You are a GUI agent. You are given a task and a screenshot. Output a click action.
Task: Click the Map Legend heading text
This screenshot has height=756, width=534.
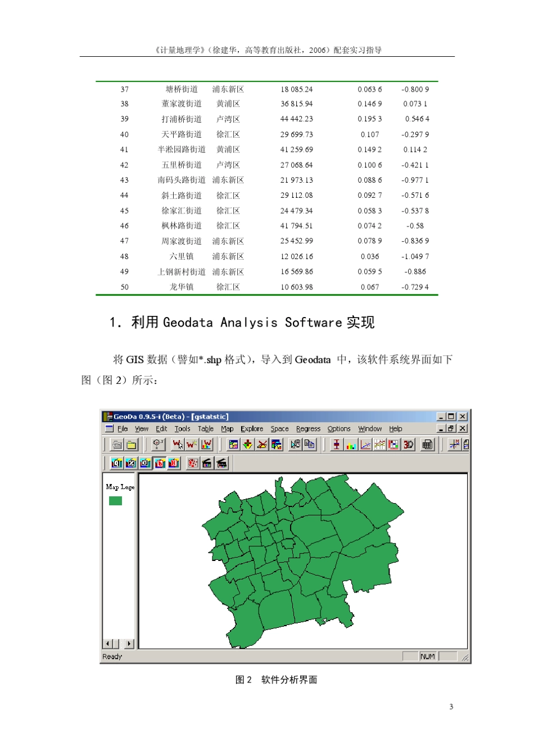point(120,487)
